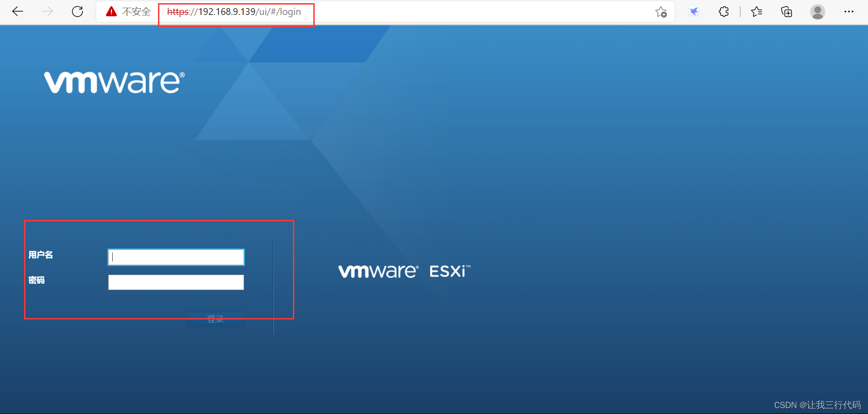
Task: Click the 不安全 security label
Action: click(x=136, y=12)
